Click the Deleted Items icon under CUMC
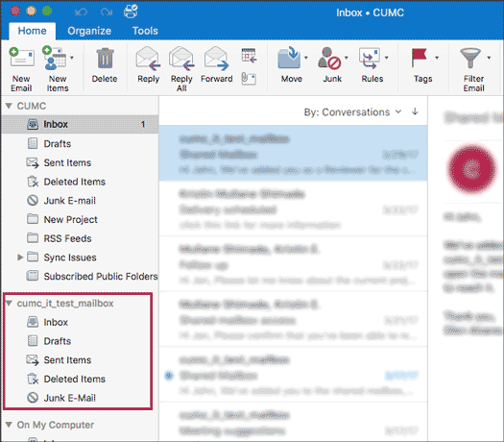Screen dimensions: 504x442 click(x=33, y=182)
